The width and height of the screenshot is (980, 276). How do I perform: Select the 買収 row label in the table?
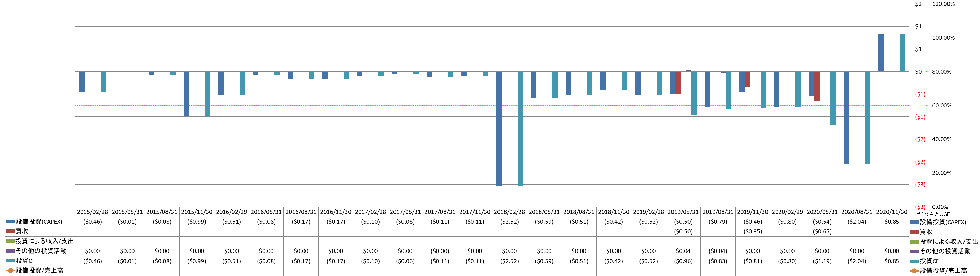coord(22,231)
